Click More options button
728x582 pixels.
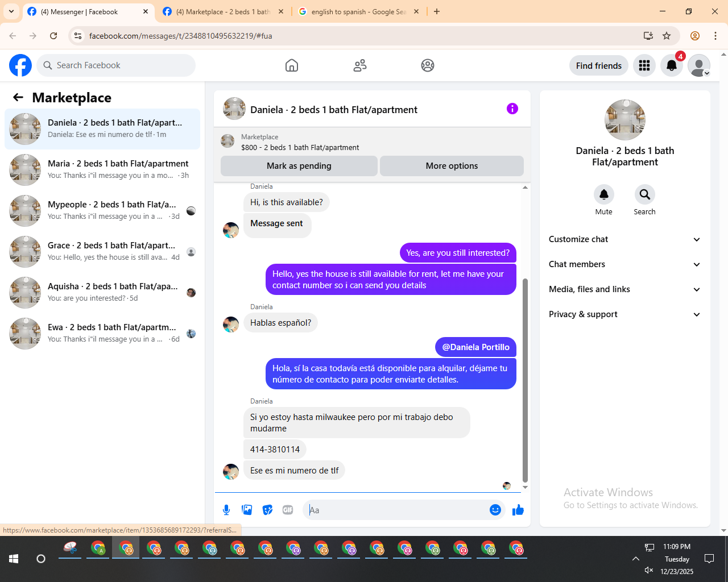point(452,166)
